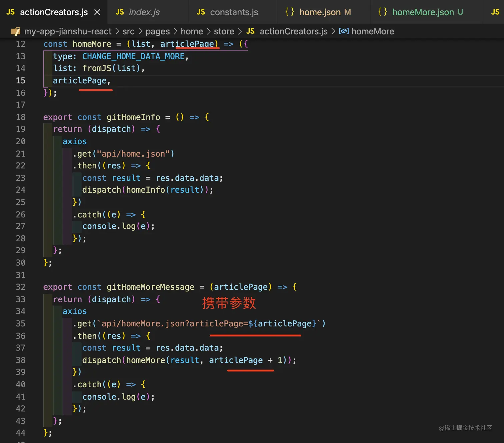
Task: Click "return" keyword on line 19
Action: [68, 129]
